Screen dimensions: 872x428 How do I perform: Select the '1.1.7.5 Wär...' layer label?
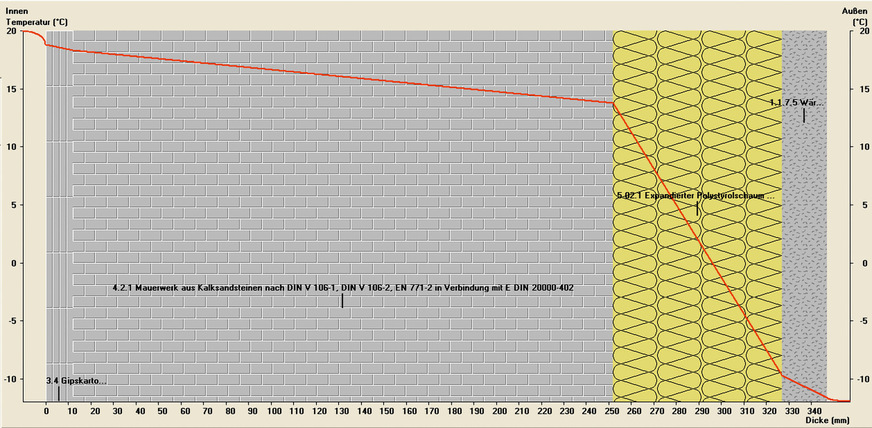[797, 102]
